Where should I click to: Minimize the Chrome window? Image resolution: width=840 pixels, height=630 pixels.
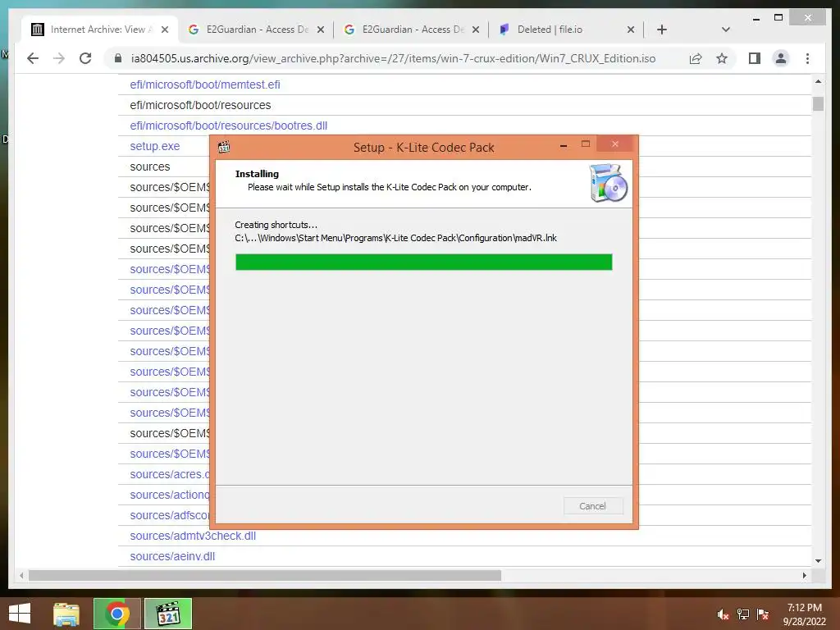pyautogui.click(x=756, y=18)
